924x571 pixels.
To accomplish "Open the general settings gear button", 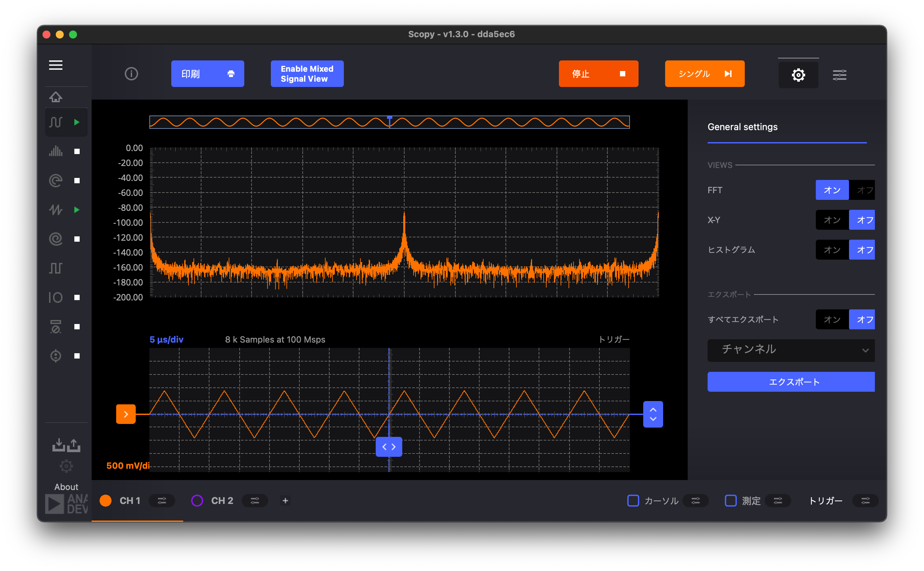I will pos(798,74).
